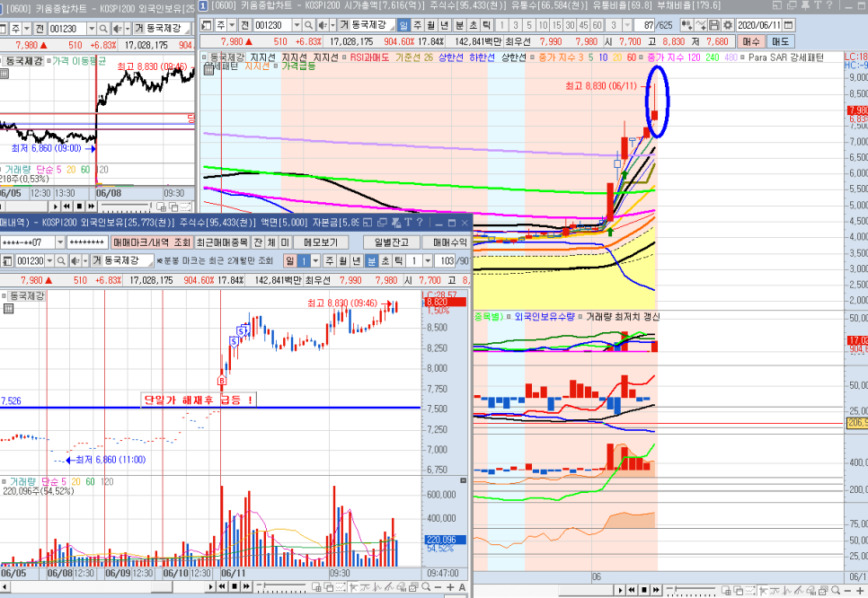The height and width of the screenshot is (598, 868).
Task: Select 일 daily period in main chart toolbar
Action: coord(403,25)
